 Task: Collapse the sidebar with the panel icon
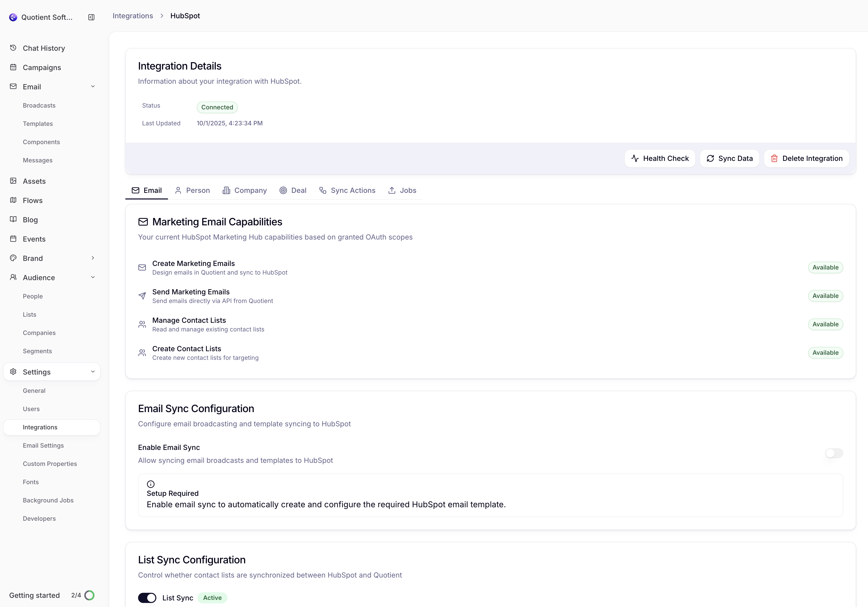pos(91,17)
